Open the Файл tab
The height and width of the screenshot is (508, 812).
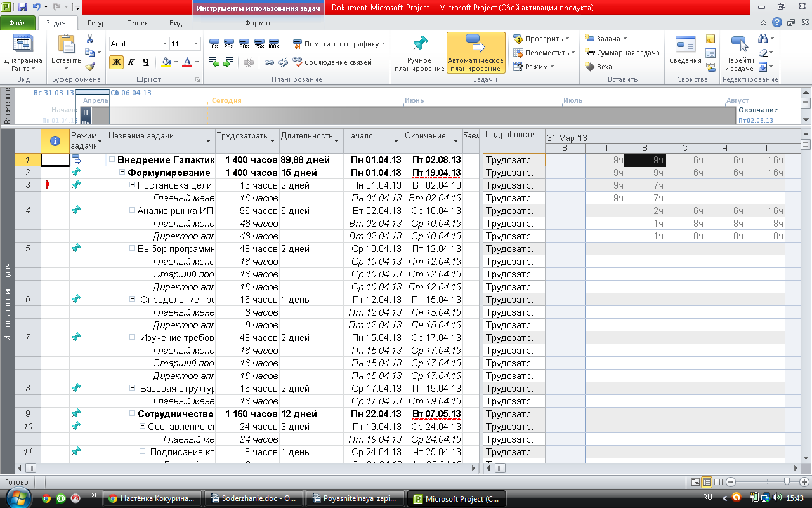(x=17, y=23)
